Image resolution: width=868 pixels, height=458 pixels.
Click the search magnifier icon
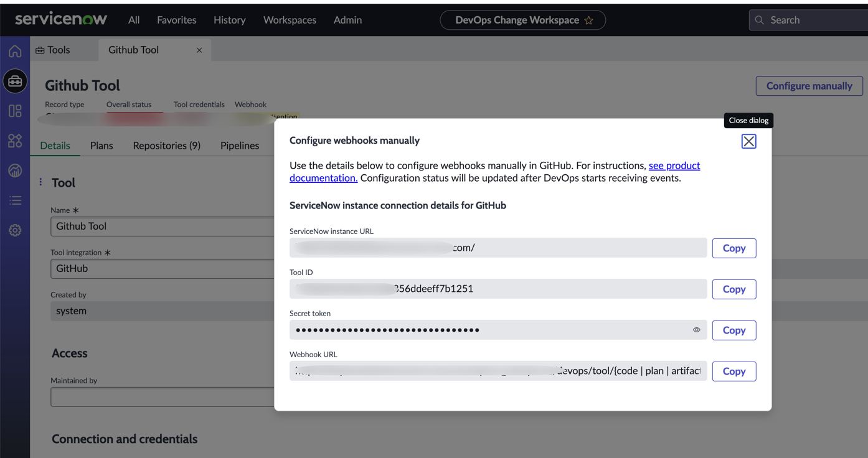point(760,20)
